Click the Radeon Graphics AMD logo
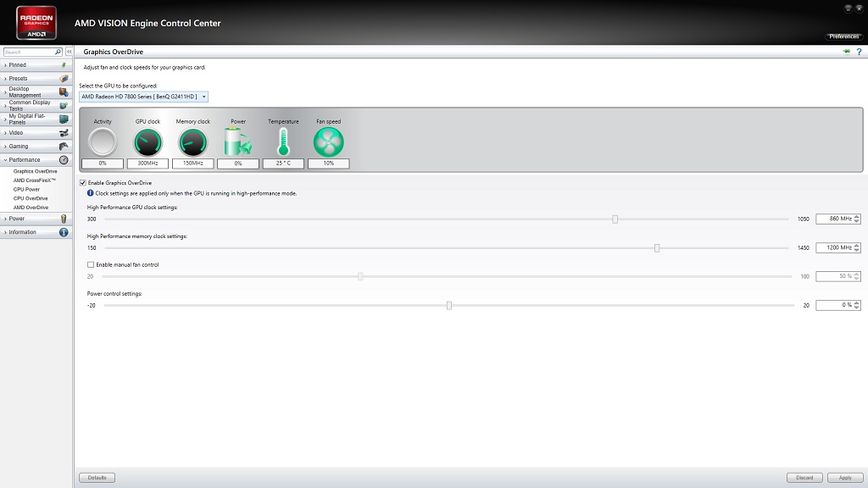 click(36, 23)
